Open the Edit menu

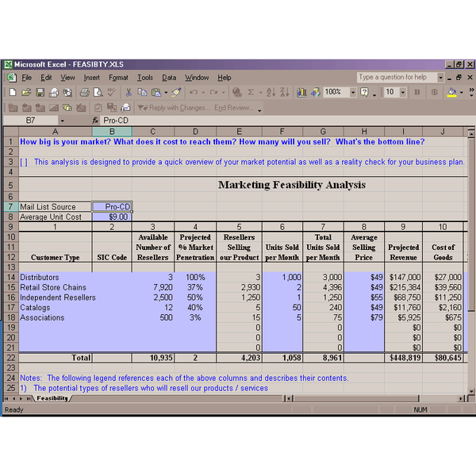46,78
